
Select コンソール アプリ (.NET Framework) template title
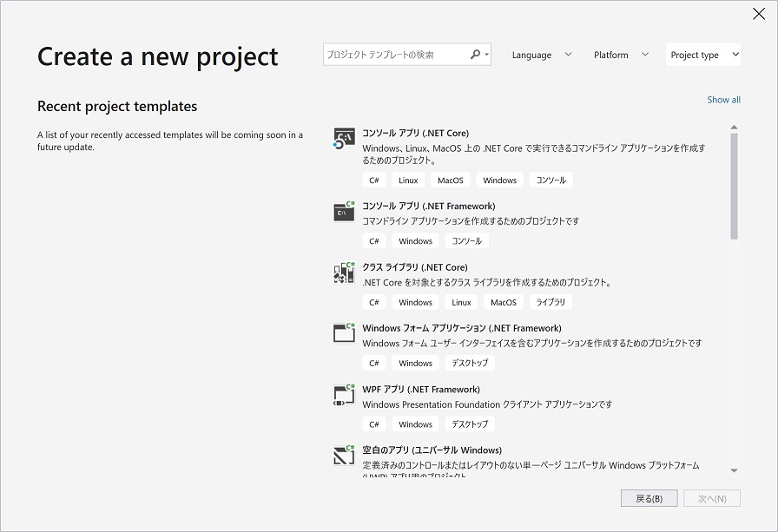pos(429,206)
